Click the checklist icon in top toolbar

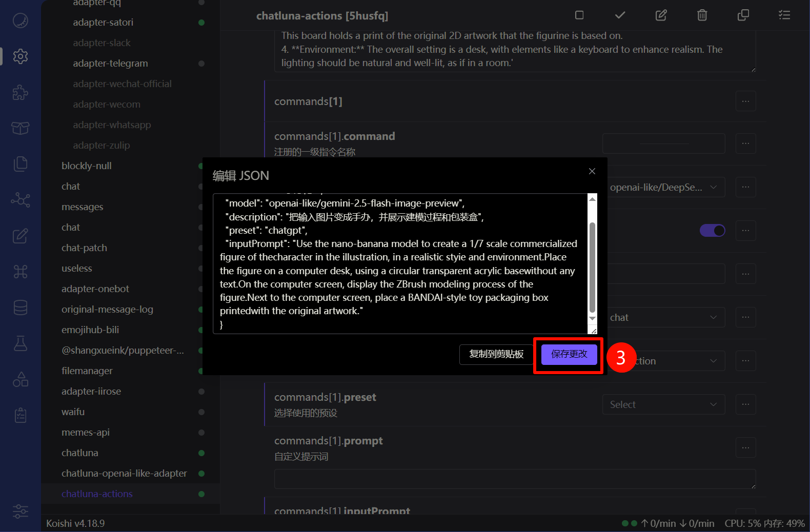click(784, 15)
